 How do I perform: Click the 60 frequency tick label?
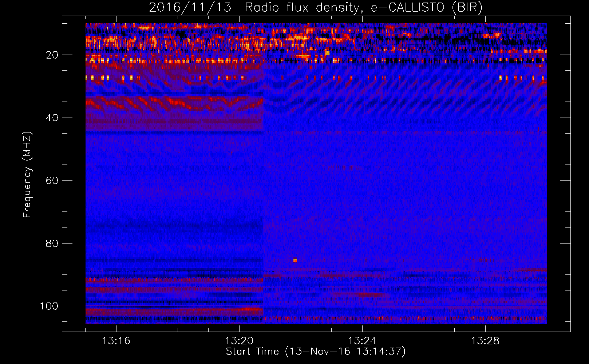(52, 181)
